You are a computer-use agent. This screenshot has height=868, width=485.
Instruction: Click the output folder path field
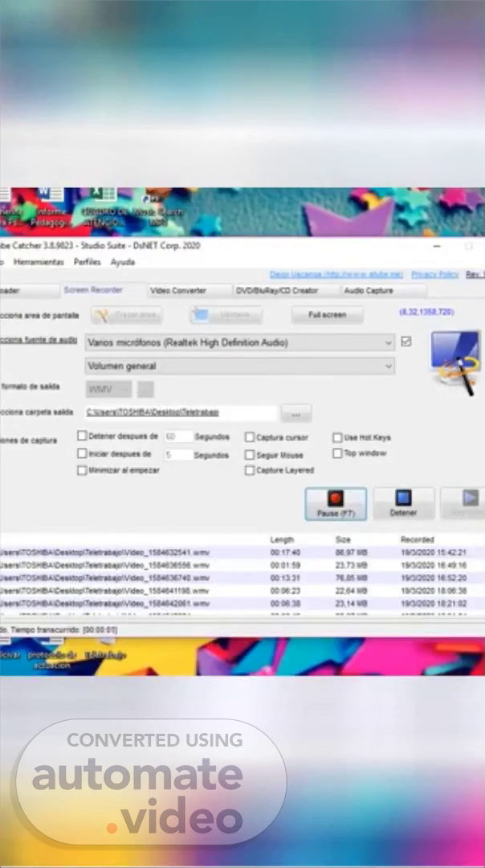click(181, 413)
